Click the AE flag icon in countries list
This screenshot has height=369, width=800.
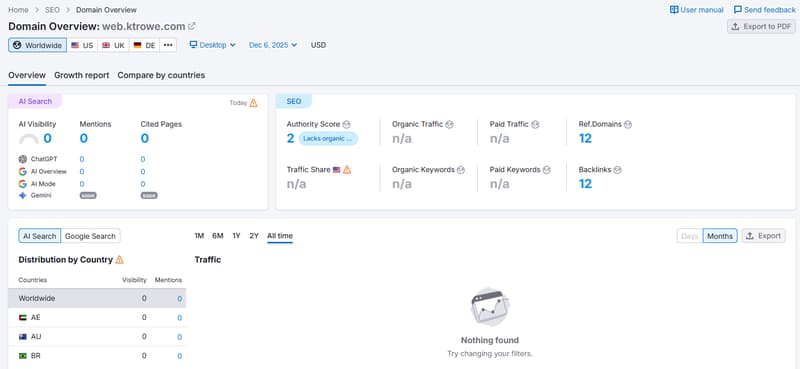pyautogui.click(x=22, y=317)
